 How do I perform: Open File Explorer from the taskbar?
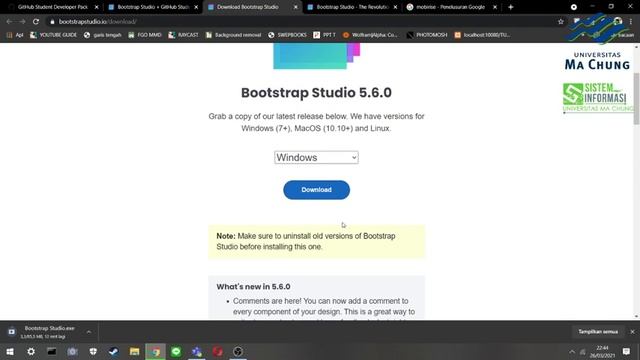coord(134,351)
